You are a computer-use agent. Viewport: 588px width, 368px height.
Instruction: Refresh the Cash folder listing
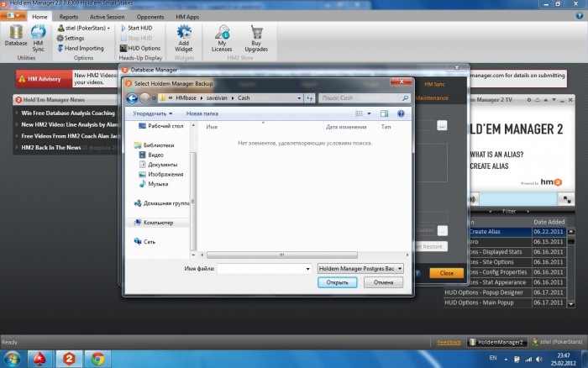pos(309,98)
